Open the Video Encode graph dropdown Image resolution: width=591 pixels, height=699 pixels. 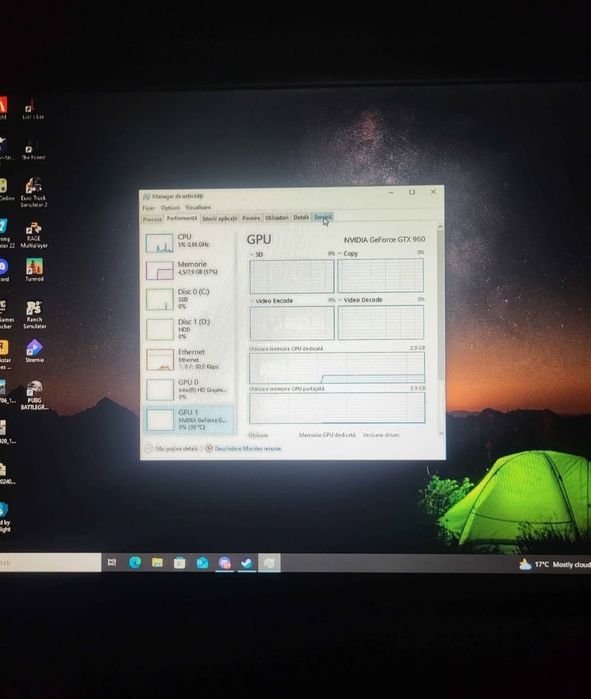(252, 301)
